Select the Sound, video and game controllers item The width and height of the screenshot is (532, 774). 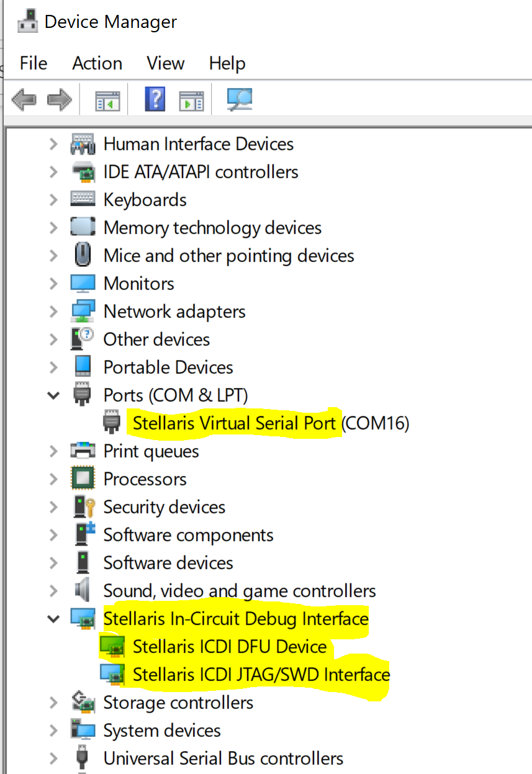(x=240, y=591)
